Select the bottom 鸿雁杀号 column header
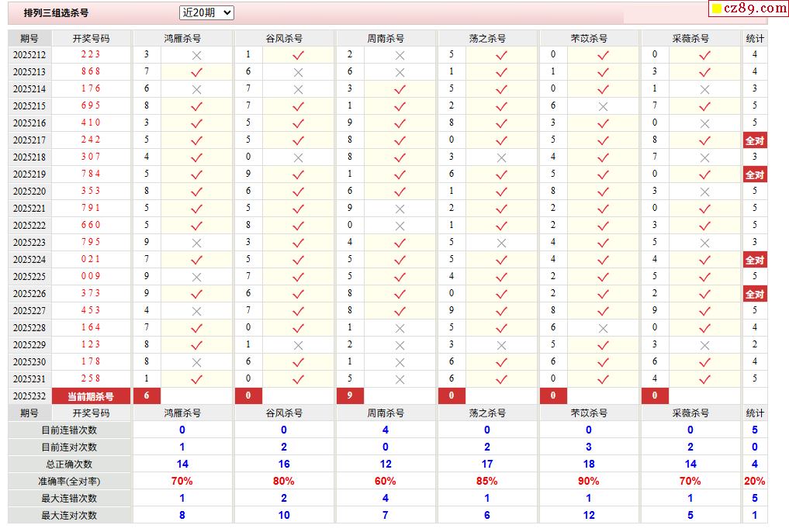Image resolution: width=789 pixels, height=532 pixels. [x=182, y=413]
